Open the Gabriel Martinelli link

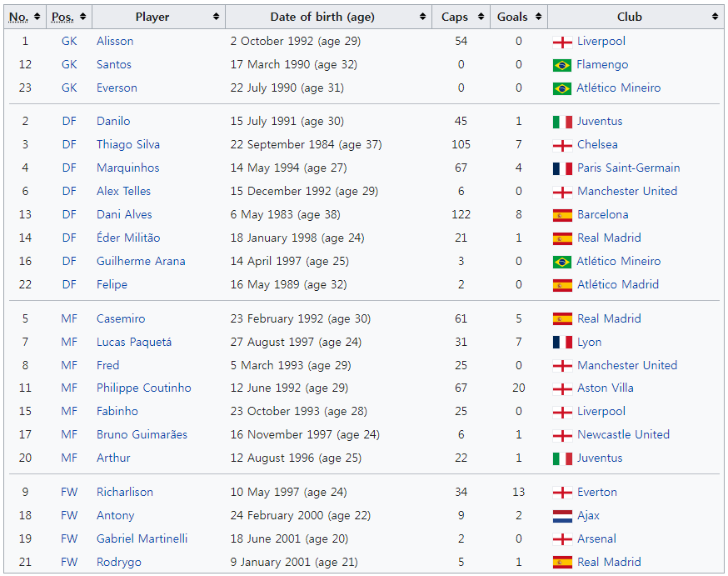pyautogui.click(x=143, y=539)
